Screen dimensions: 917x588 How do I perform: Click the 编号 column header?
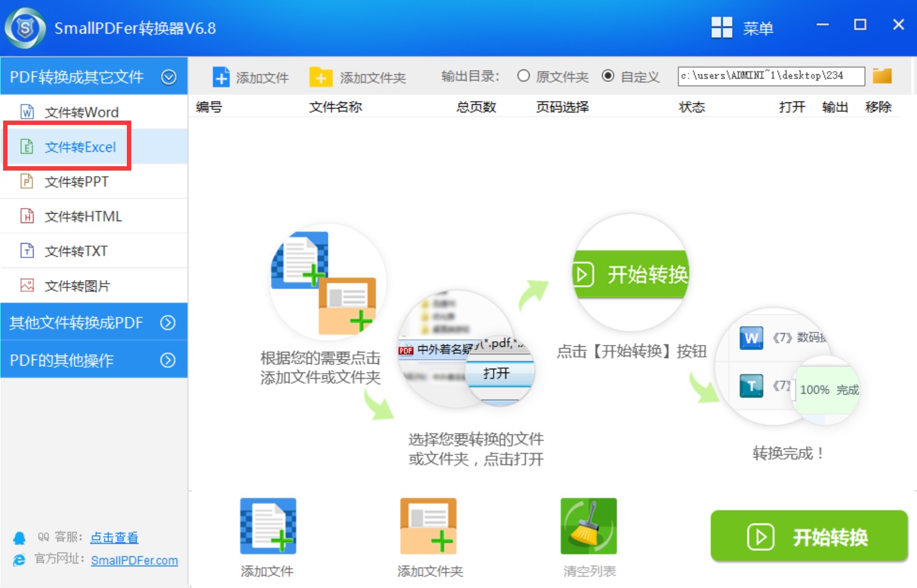pyautogui.click(x=209, y=107)
